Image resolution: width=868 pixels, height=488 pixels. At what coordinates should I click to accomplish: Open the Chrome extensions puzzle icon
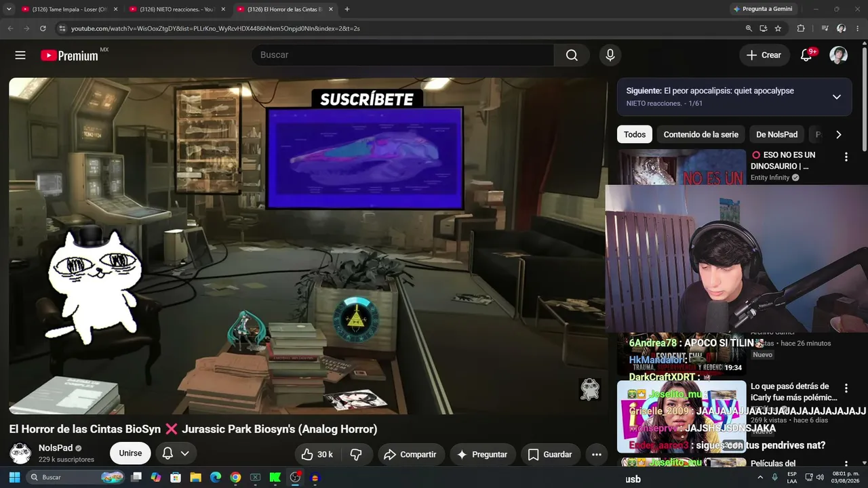801,28
